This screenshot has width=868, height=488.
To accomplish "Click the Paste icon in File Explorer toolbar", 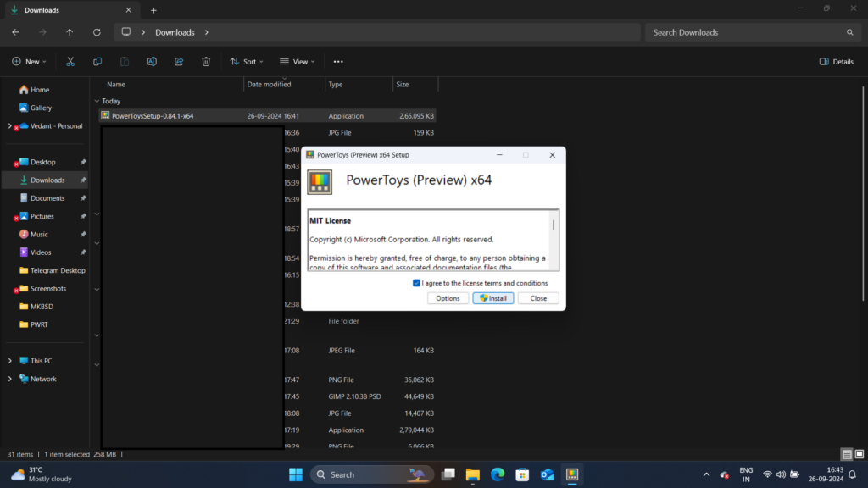I will click(125, 61).
